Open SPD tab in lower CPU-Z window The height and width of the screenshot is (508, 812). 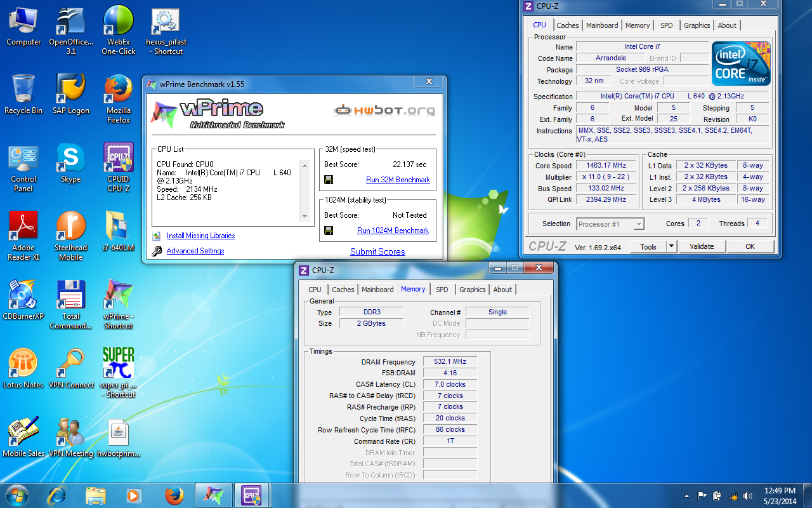[x=442, y=290]
